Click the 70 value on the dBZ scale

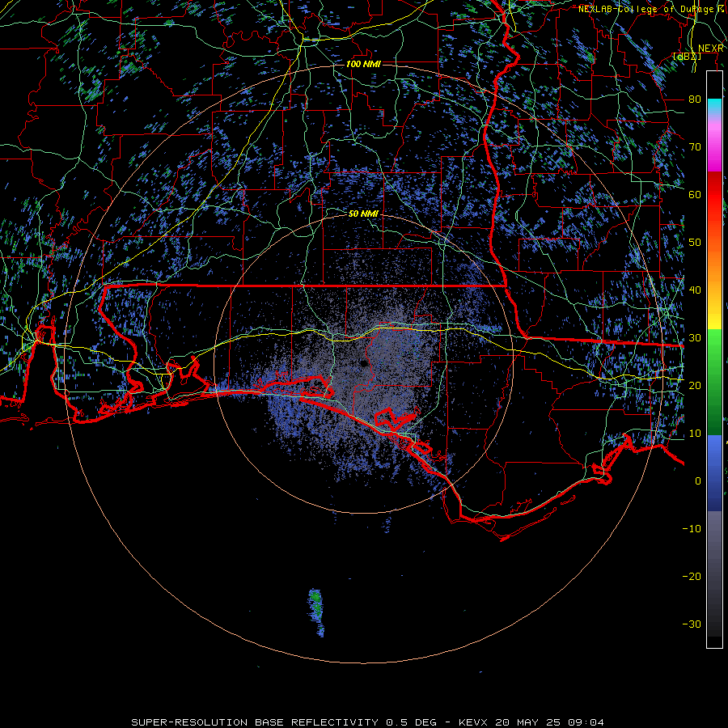695,146
